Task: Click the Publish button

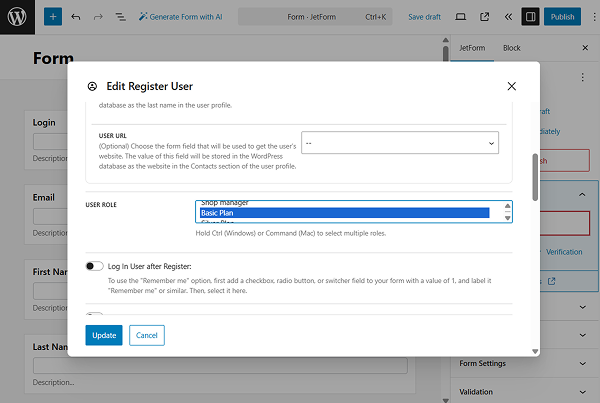Action: (x=562, y=17)
